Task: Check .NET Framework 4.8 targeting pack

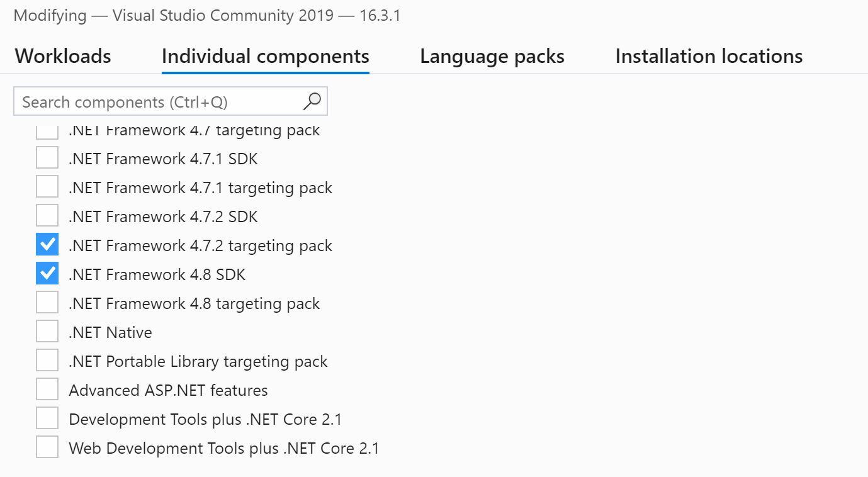Action: 47,302
